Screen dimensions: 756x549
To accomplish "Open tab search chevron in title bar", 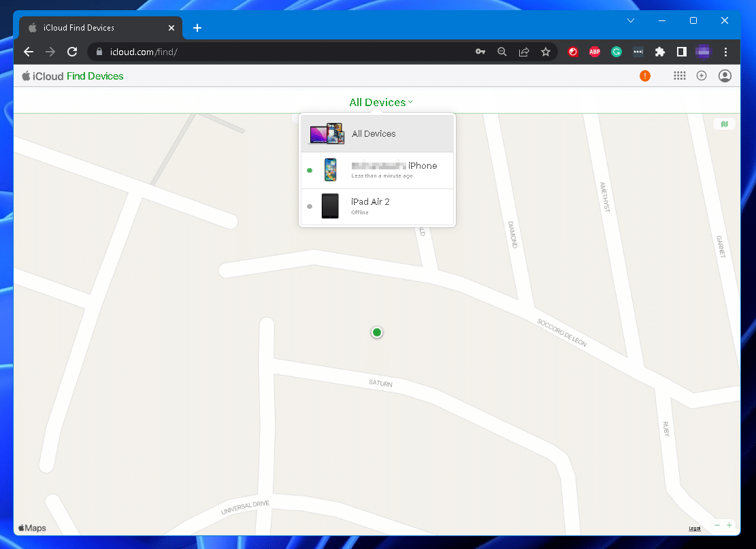I will pos(630,20).
